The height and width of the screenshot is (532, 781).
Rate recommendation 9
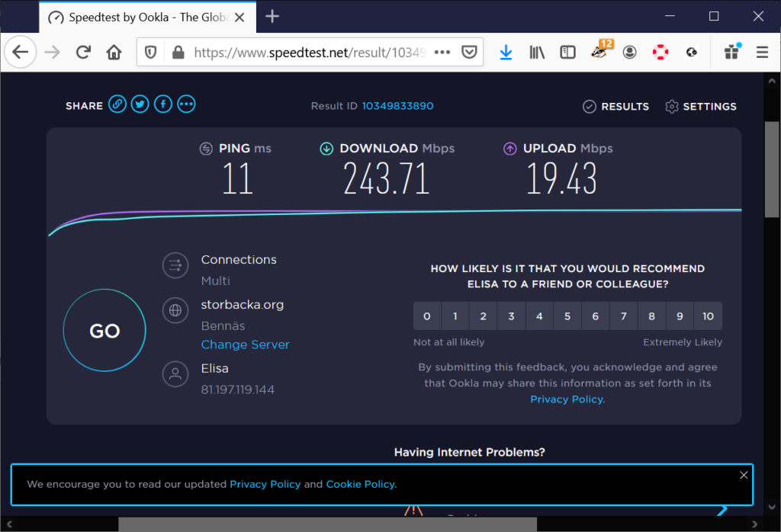tap(680, 316)
